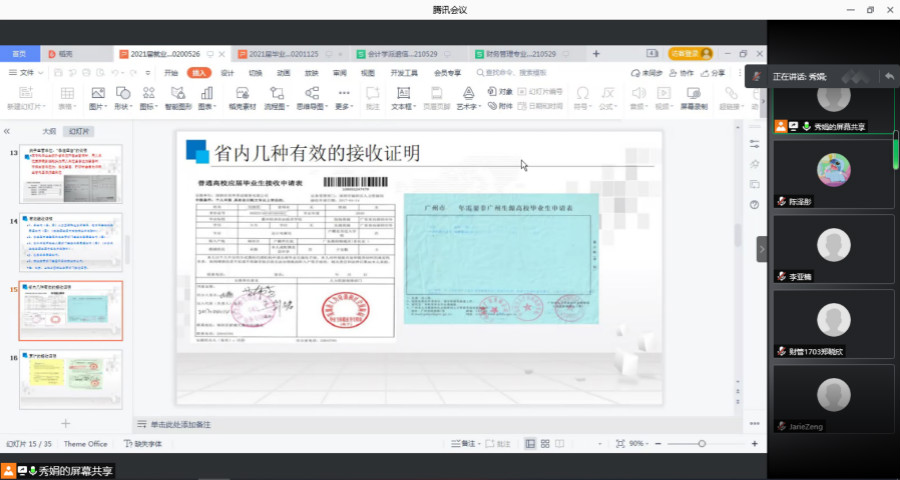The height and width of the screenshot is (480, 900).
Task: Insert an attachment with 附件 icon
Action: pyautogui.click(x=501, y=105)
